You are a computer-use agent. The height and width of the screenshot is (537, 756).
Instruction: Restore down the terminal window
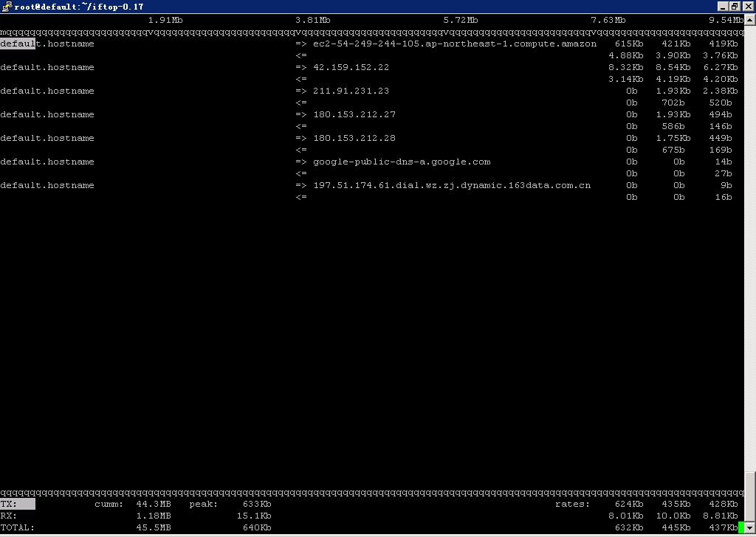click(734, 6)
